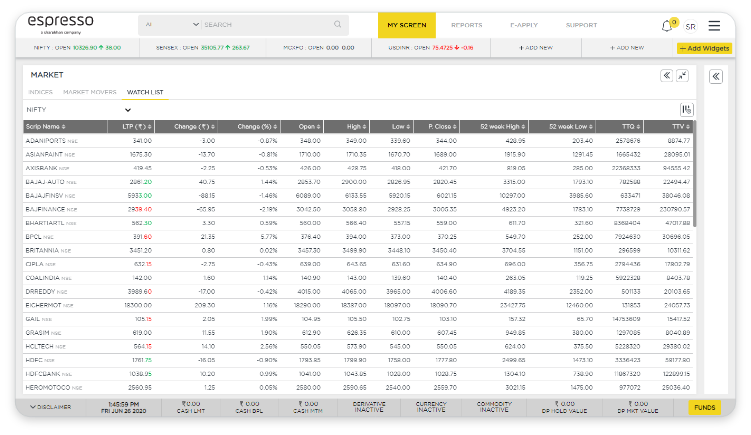Open the REPORTS menu
Screen dimensions: 751x435
pos(467,25)
